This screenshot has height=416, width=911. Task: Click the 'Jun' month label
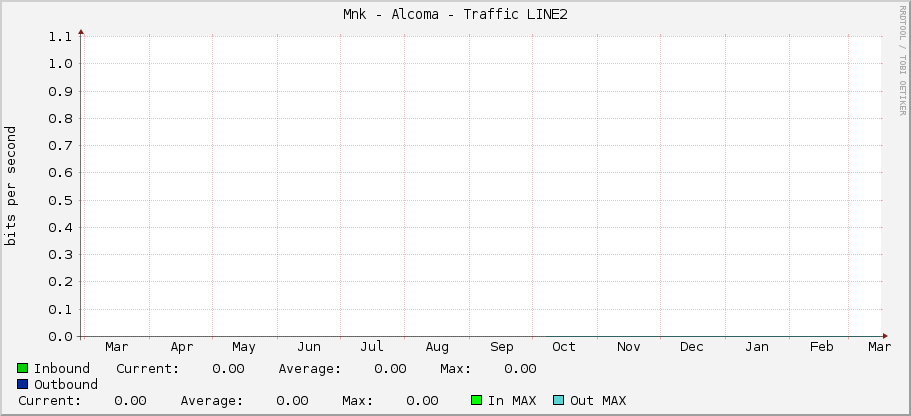coord(309,347)
